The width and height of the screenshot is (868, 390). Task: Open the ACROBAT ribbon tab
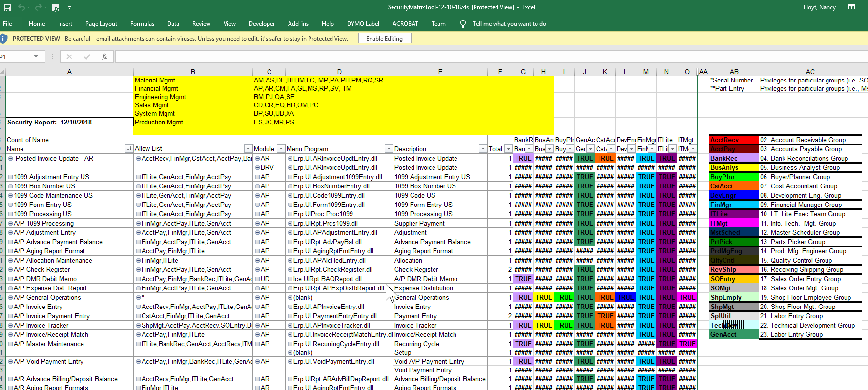[405, 23]
